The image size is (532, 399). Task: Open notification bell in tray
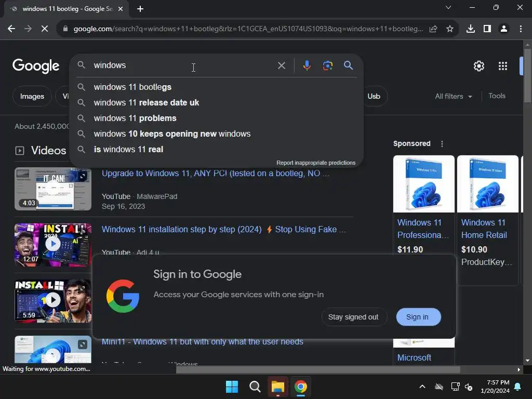pyautogui.click(x=518, y=387)
